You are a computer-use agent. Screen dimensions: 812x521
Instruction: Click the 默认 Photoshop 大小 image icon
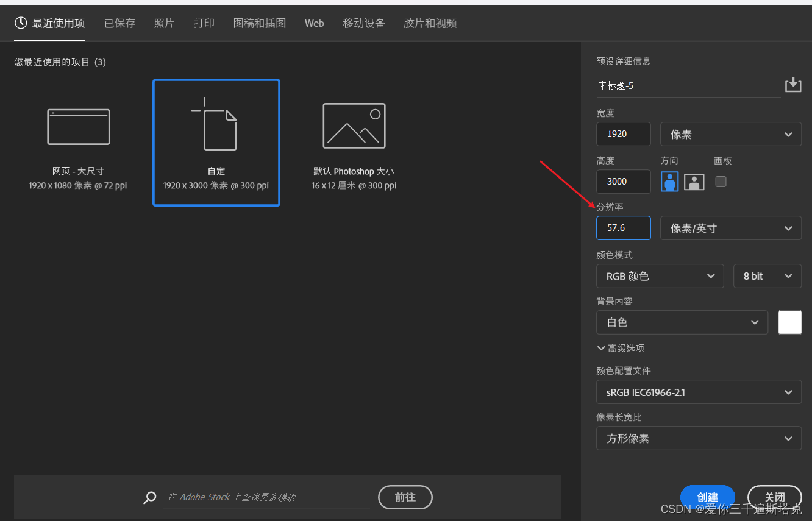(354, 126)
